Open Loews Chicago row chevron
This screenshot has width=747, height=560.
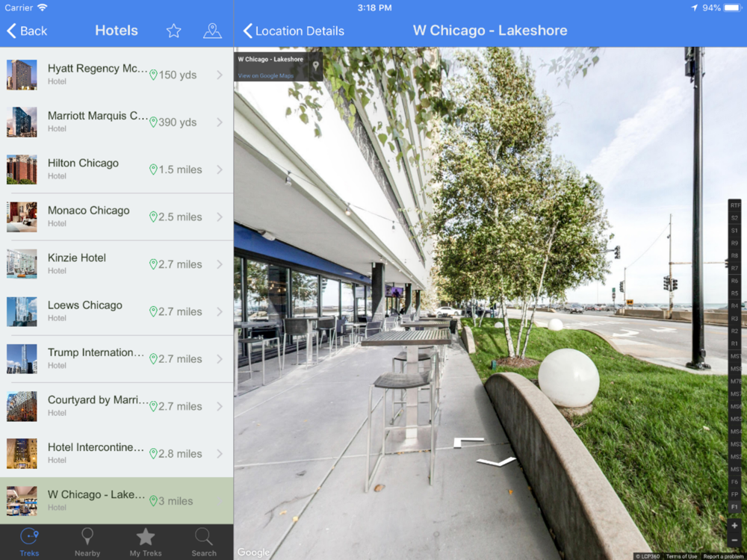(x=220, y=311)
